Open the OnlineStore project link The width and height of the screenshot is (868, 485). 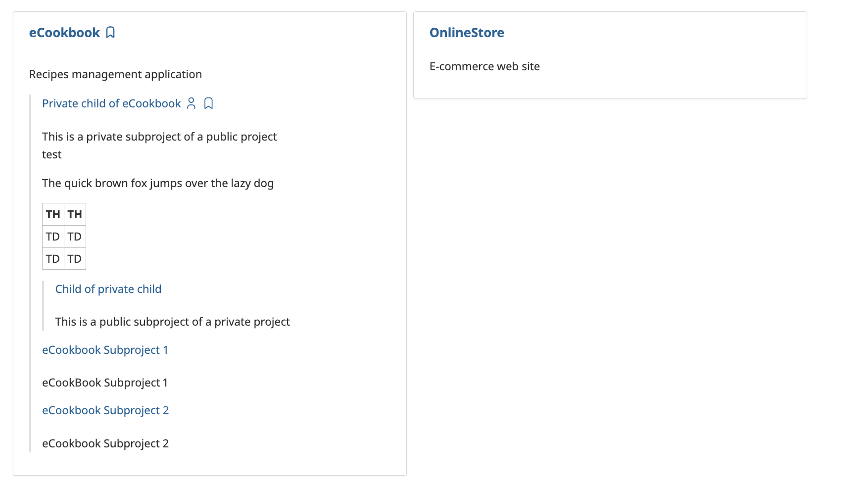467,33
